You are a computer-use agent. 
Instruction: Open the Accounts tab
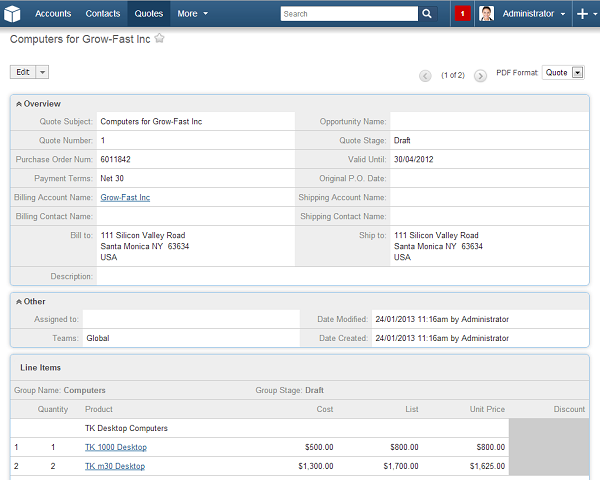pos(53,14)
